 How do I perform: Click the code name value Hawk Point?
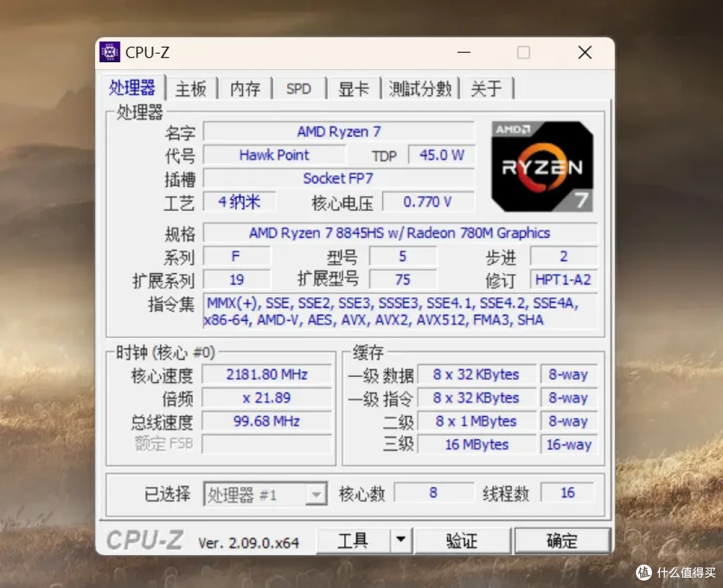(274, 155)
